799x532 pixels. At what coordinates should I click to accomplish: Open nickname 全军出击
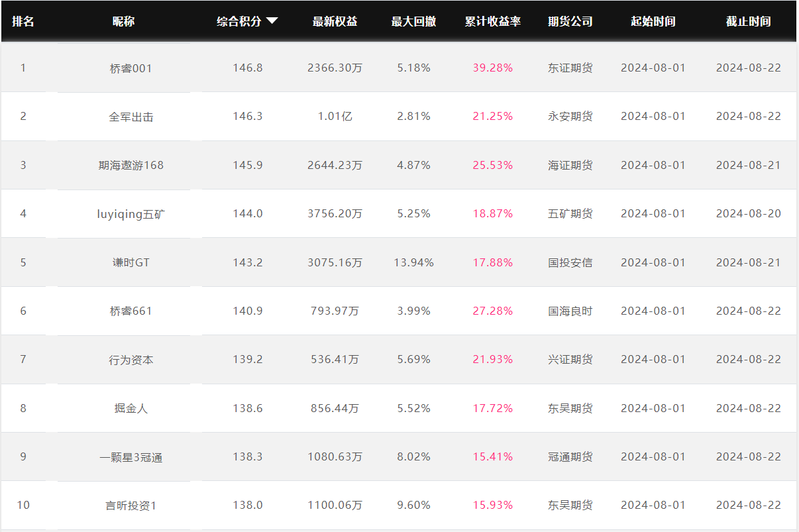coord(131,117)
